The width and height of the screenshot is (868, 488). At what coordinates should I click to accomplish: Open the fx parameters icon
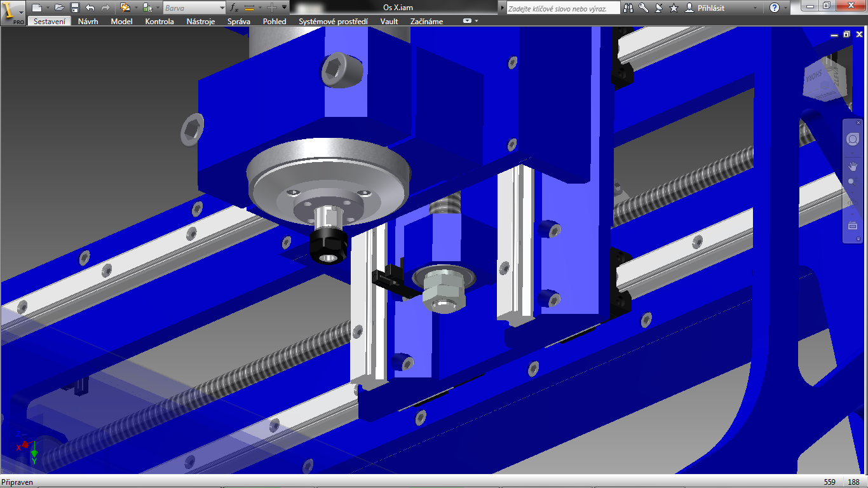coord(233,8)
